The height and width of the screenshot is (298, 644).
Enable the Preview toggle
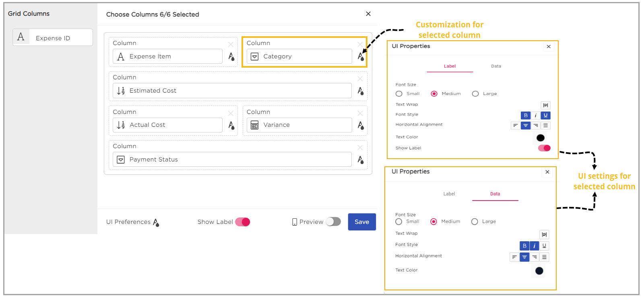click(333, 222)
